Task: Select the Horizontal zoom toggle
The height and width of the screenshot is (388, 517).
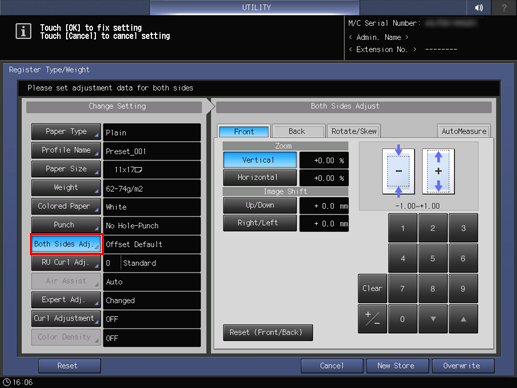Action: pos(260,177)
